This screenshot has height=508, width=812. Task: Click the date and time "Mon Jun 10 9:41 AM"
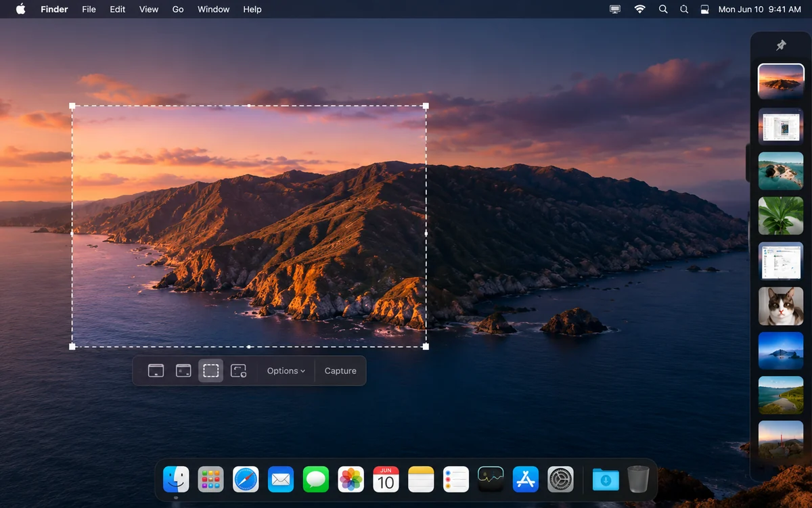[x=759, y=9]
